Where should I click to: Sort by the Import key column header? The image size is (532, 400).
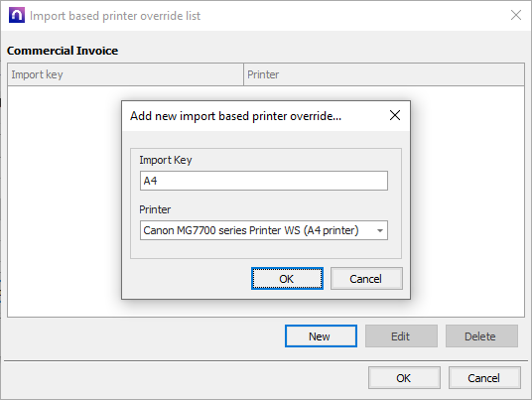point(125,74)
